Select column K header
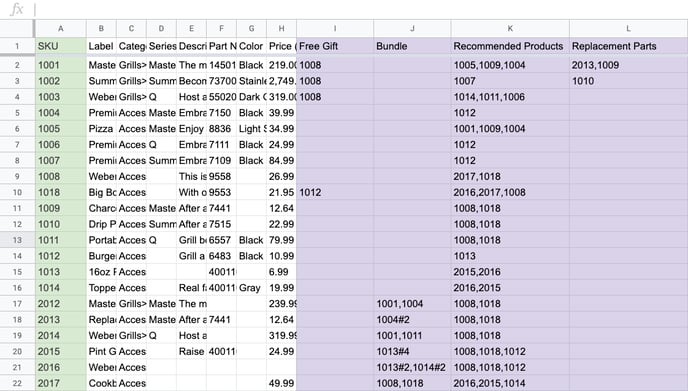The image size is (688, 391). pos(510,29)
